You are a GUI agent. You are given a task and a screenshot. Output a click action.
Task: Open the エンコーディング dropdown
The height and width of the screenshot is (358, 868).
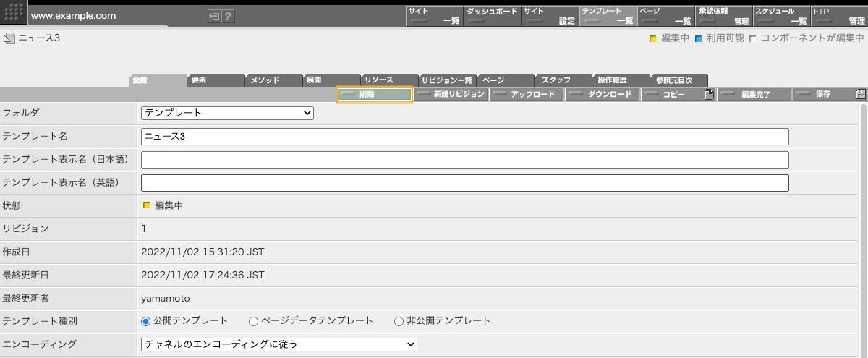point(279,344)
